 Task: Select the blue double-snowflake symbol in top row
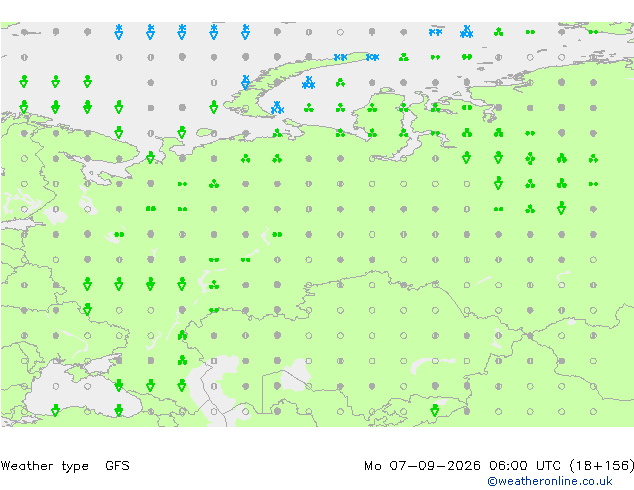[435, 32]
